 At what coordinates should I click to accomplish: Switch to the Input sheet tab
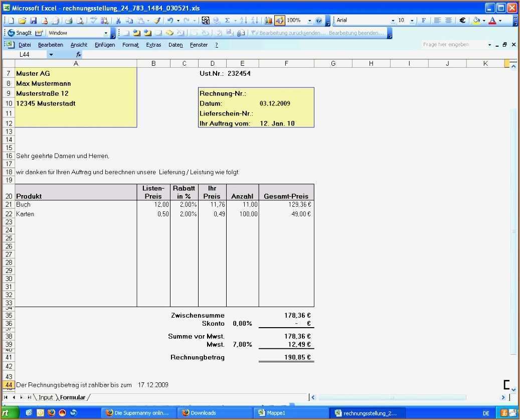point(46,397)
